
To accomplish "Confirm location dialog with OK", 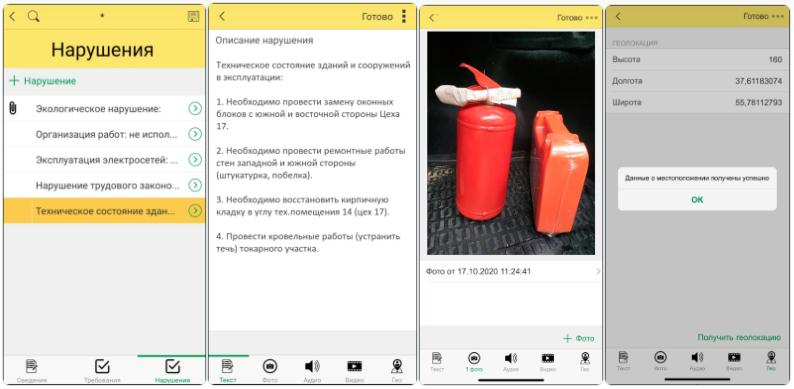I will tap(697, 200).
